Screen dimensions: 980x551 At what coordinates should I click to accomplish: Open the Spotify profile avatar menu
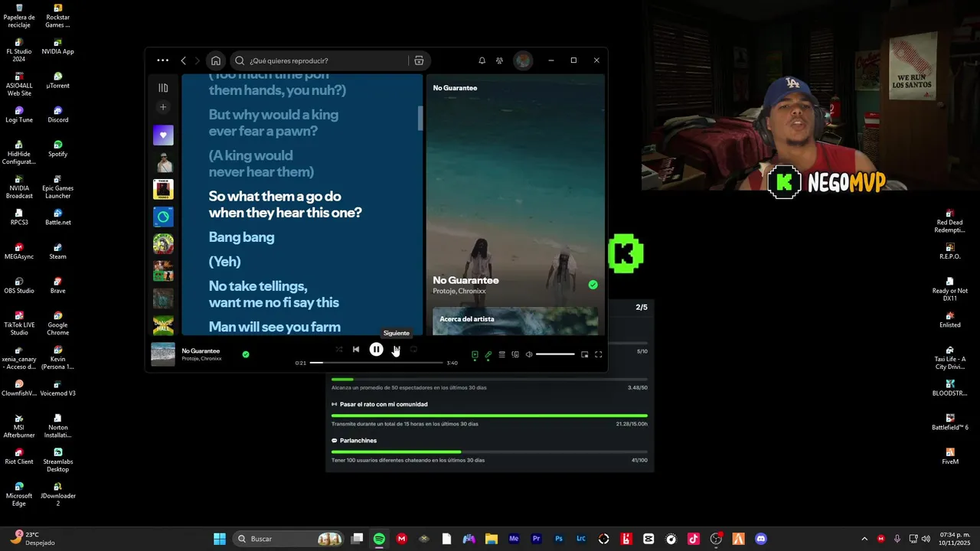coord(523,60)
